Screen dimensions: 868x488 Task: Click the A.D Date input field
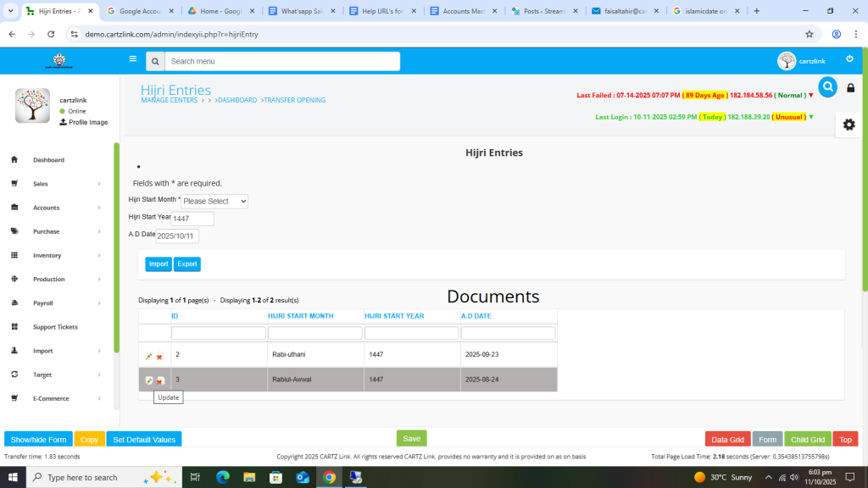[x=176, y=236]
